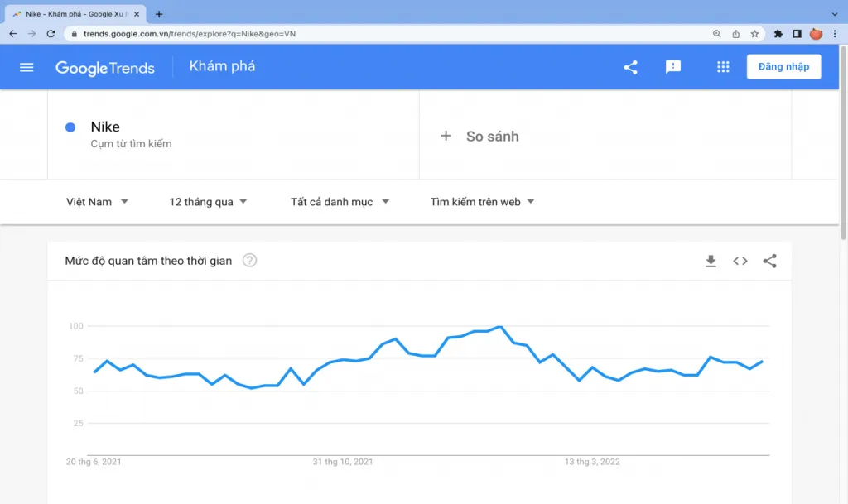Open the Tìm kiếm trên web dropdown
This screenshot has height=504, width=848.
click(482, 201)
